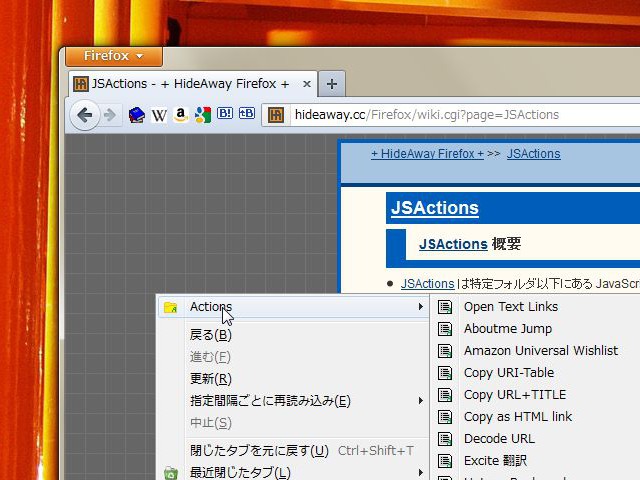Open the Google bookmark icon
The height and width of the screenshot is (480, 640).
point(203,115)
